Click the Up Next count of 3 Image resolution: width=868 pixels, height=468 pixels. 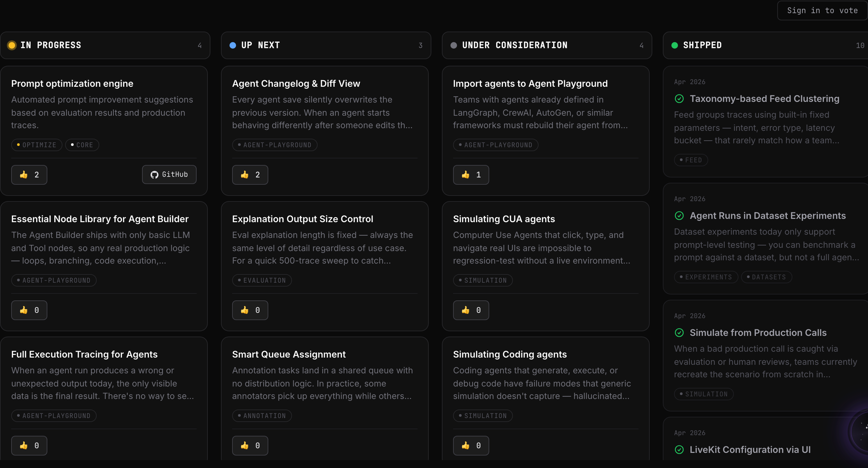[x=421, y=45]
